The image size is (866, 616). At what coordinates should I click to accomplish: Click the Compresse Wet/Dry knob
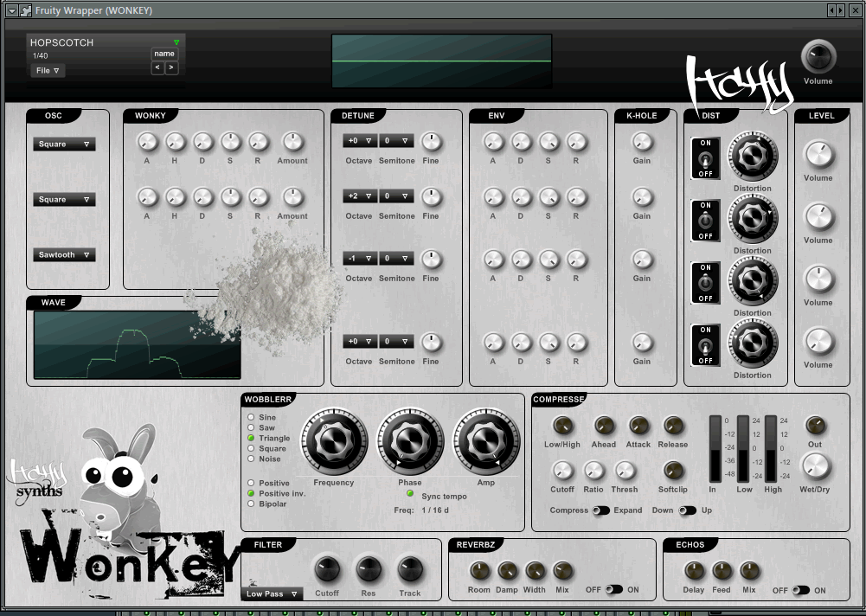point(816,467)
